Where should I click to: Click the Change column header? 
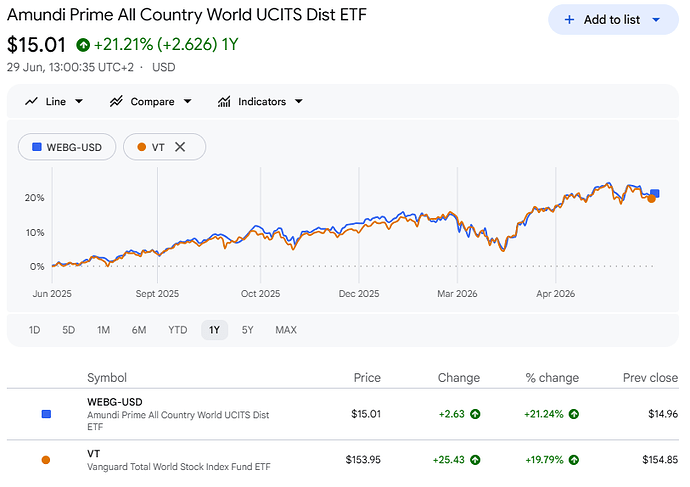[459, 378]
